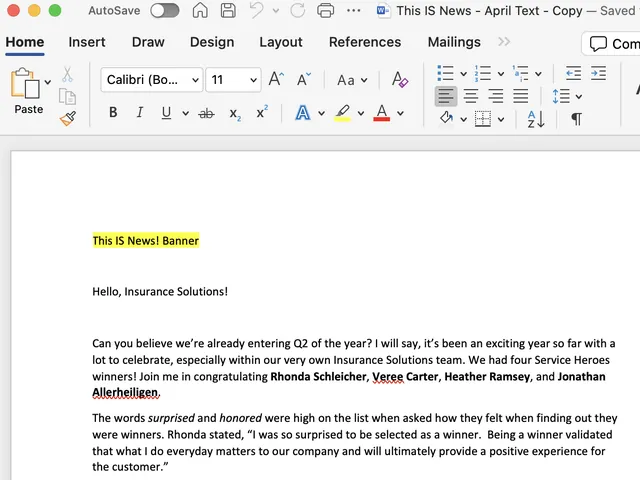Apply borders with the borders grid icon

(483, 119)
